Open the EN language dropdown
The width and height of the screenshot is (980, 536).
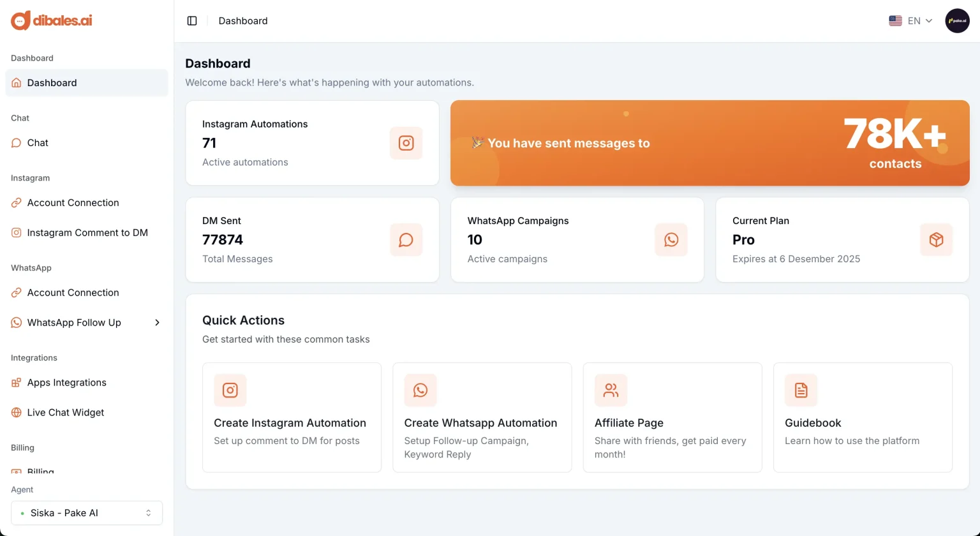pos(910,20)
